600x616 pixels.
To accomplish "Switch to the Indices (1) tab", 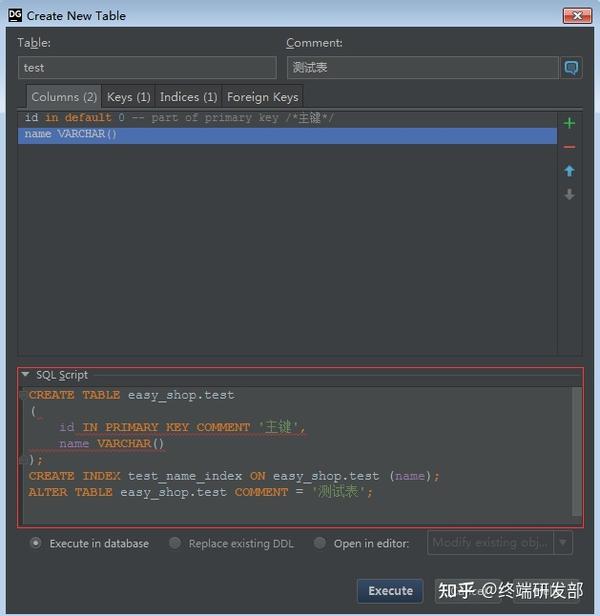I will click(189, 97).
